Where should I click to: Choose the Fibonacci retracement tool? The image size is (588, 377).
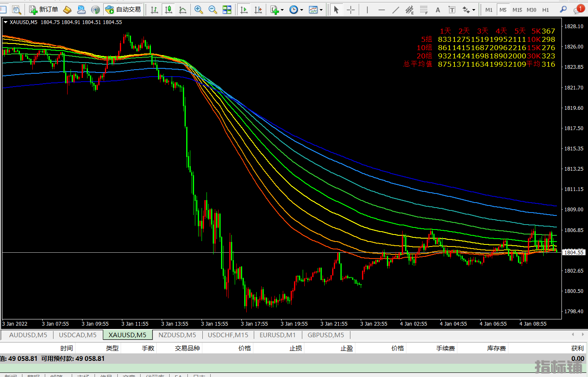click(423, 10)
